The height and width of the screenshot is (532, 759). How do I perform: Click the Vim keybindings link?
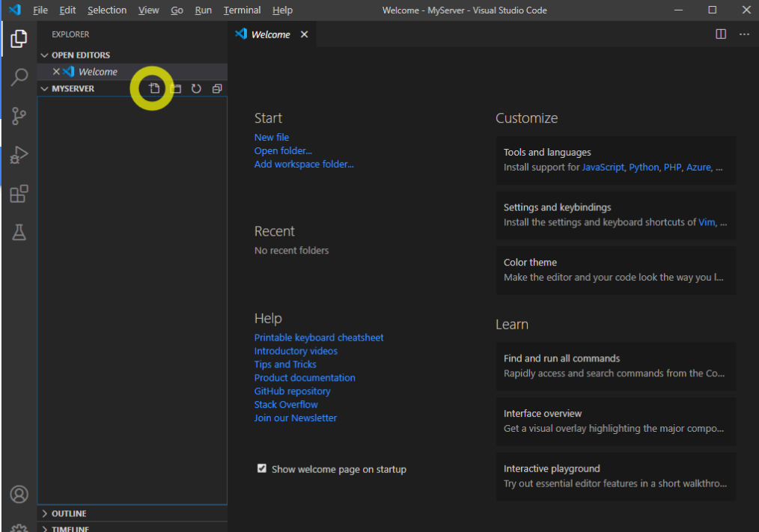pyautogui.click(x=707, y=222)
